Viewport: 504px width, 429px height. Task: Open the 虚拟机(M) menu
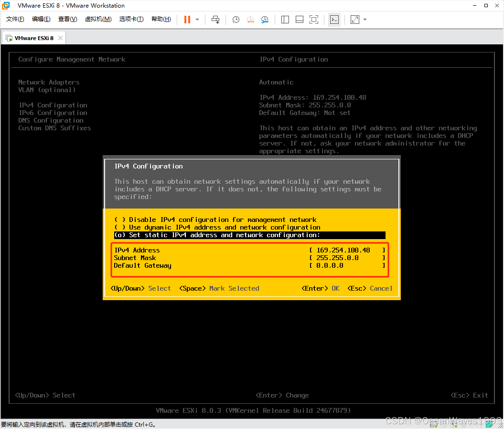pyautogui.click(x=98, y=19)
